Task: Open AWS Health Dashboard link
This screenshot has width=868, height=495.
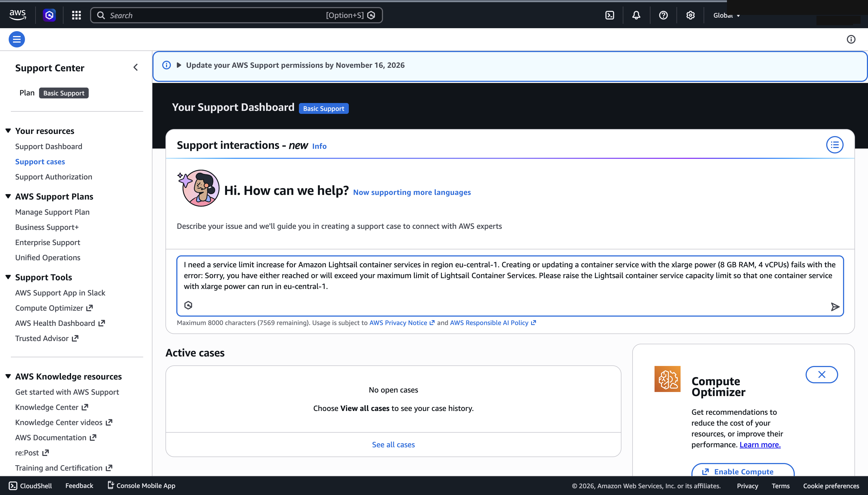Action: (60, 323)
